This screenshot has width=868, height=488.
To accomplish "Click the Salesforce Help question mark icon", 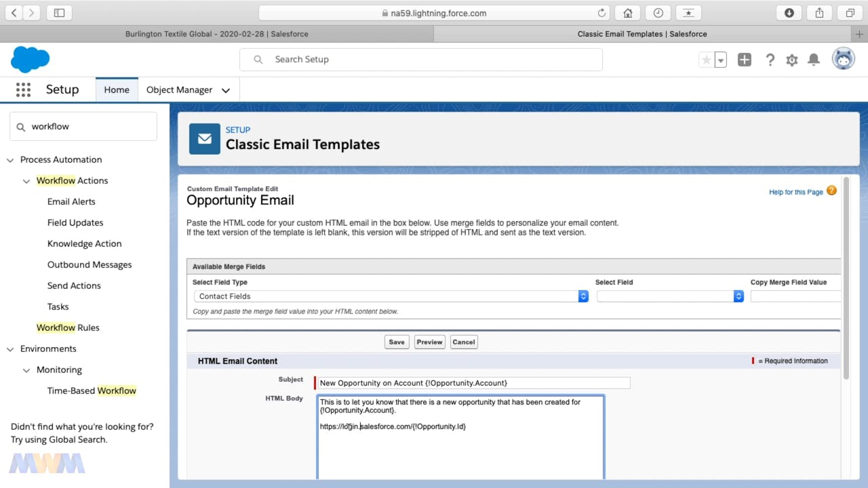I will [770, 60].
